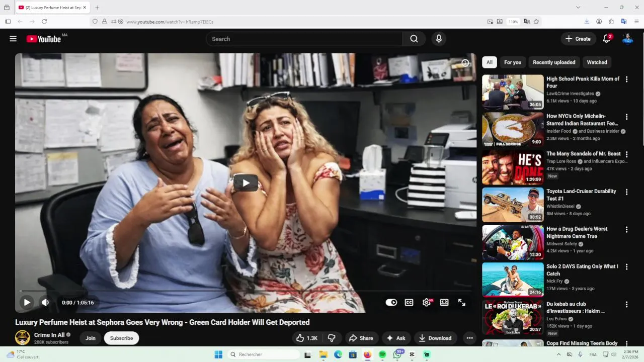
Task: Open the account avatar menu
Action: [x=627, y=39]
